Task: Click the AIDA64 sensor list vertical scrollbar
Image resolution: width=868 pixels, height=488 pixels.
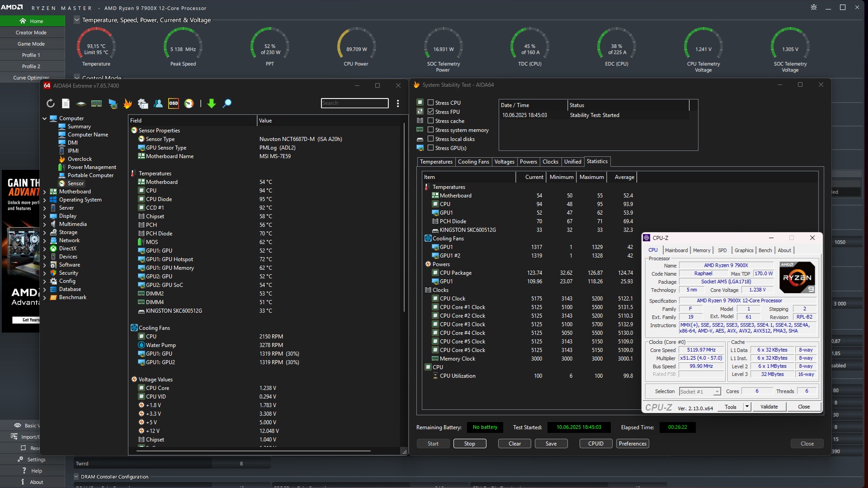Action: (404, 218)
